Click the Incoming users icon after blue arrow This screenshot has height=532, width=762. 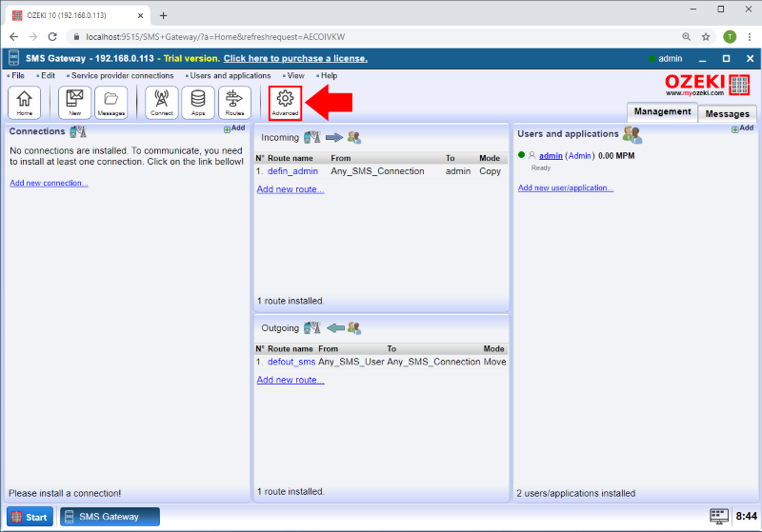(x=354, y=138)
